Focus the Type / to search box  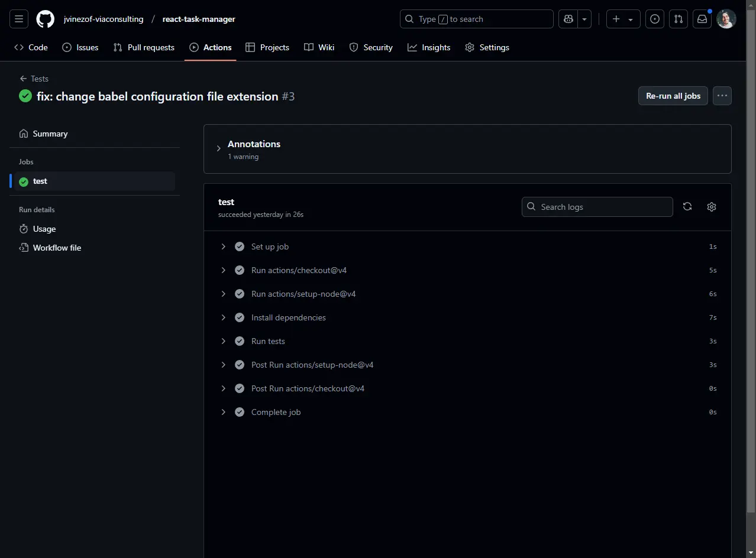pyautogui.click(x=477, y=19)
